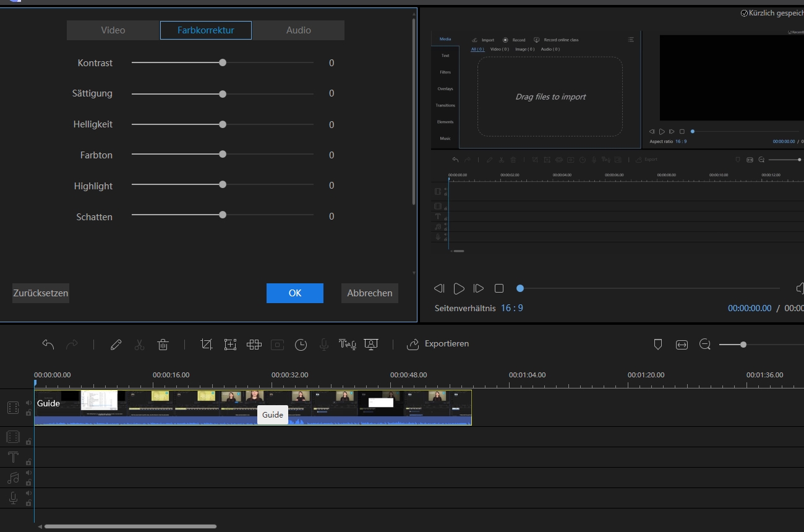Select the Guide clip on the timeline
Image resolution: width=804 pixels, height=532 pixels.
253,408
